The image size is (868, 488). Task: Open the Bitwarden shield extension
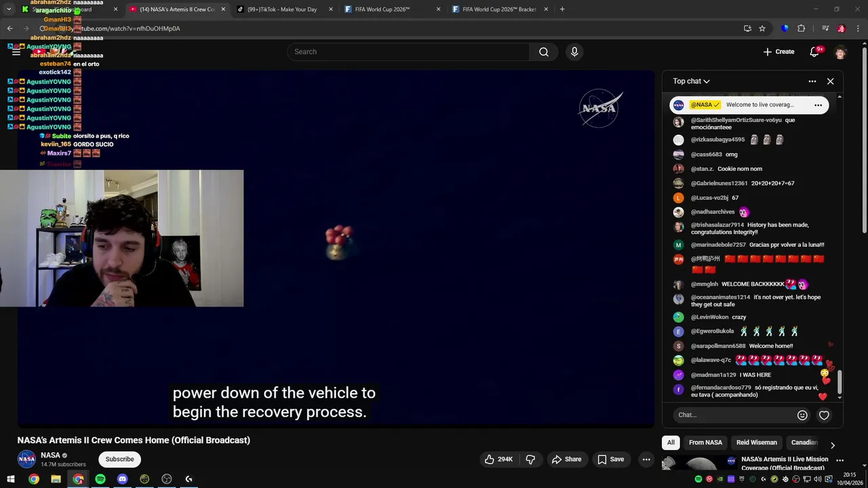(785, 28)
